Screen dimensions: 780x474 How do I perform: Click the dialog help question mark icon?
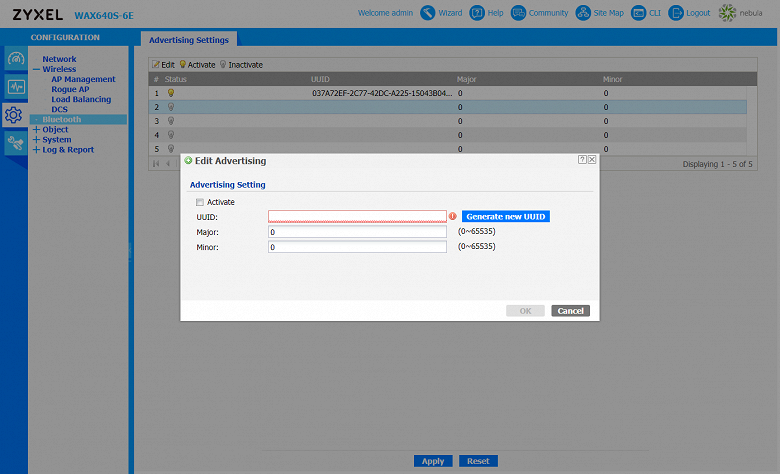tap(582, 160)
